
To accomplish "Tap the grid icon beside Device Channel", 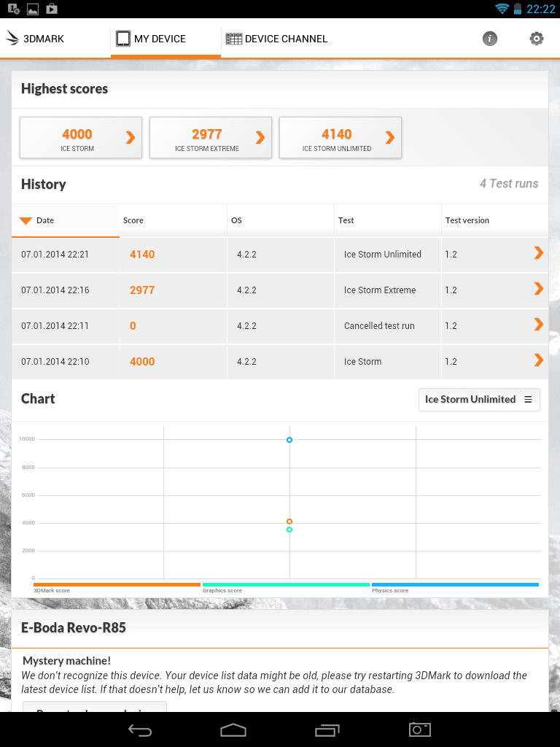I will (234, 39).
